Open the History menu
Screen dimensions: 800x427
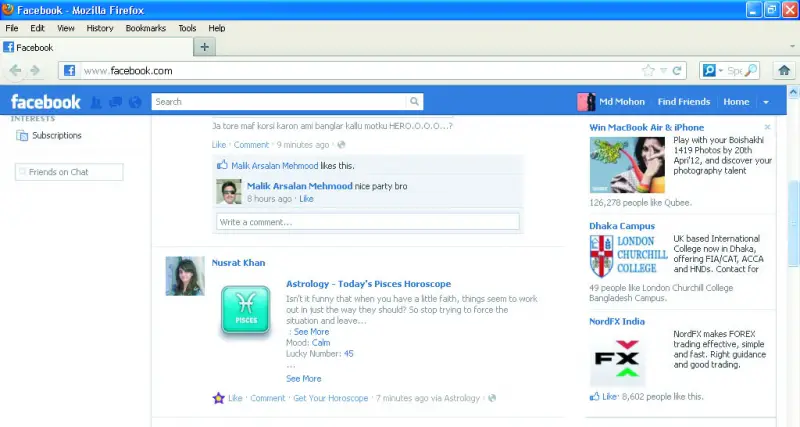click(x=100, y=28)
